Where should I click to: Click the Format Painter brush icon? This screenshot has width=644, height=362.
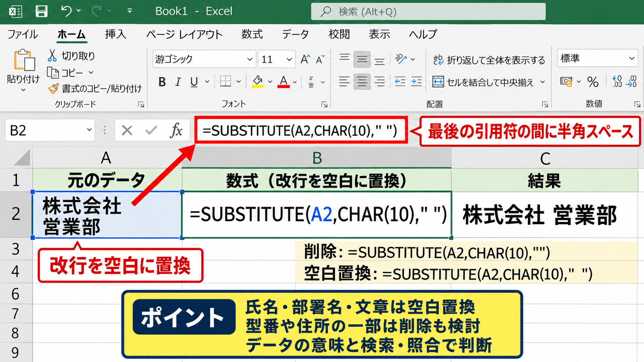pos(53,88)
